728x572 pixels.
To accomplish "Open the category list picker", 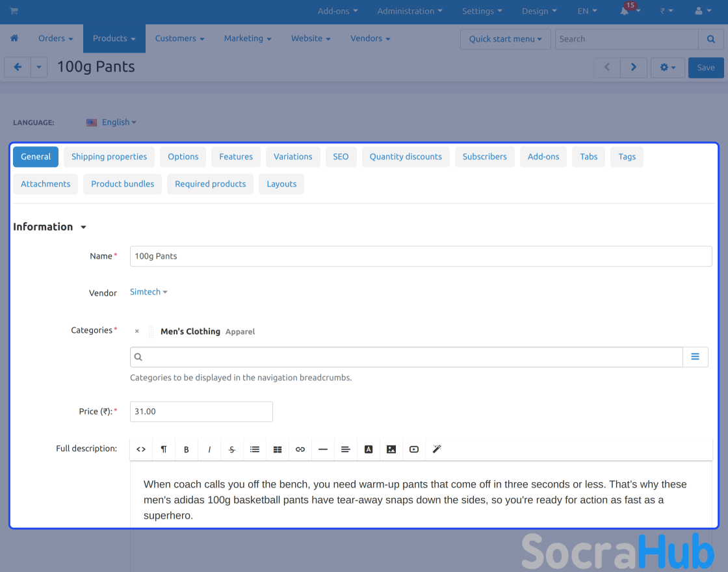I will tap(695, 357).
